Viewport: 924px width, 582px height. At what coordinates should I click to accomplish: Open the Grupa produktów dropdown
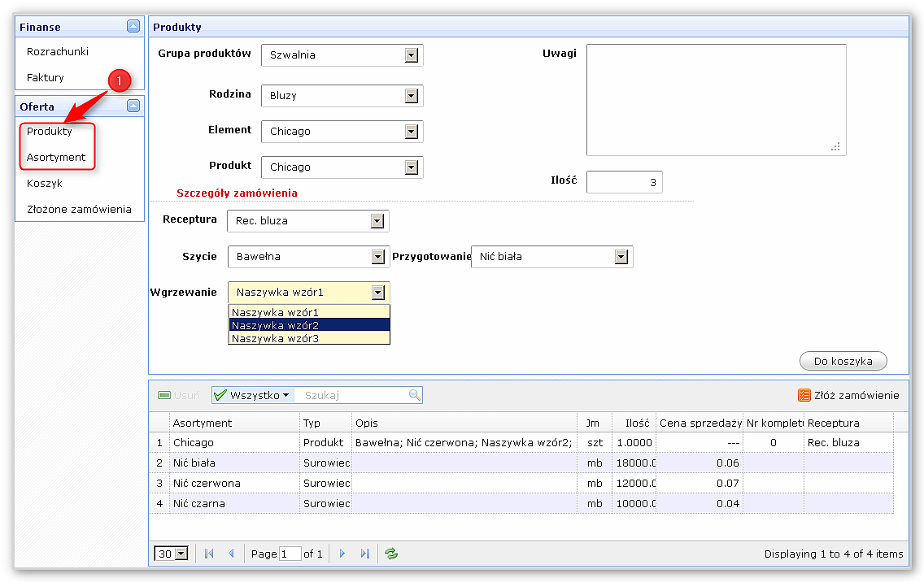412,55
